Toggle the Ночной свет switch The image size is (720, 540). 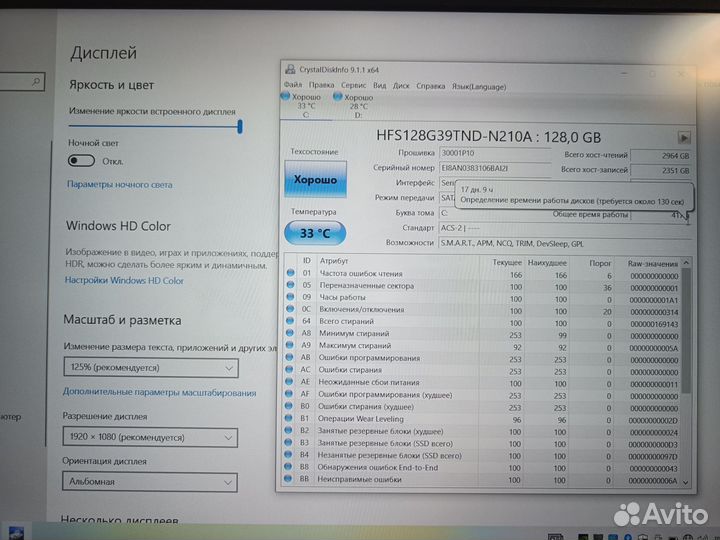[x=81, y=161]
